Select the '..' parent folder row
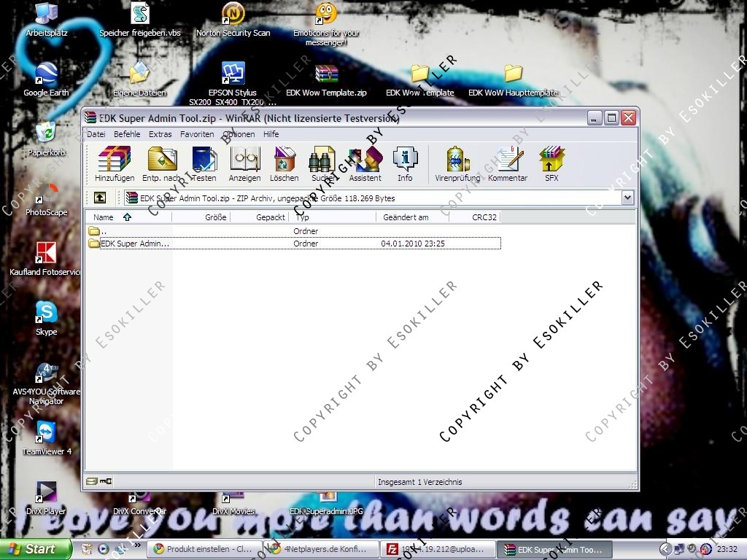Viewport: 747px width, 560px height. [x=293, y=231]
